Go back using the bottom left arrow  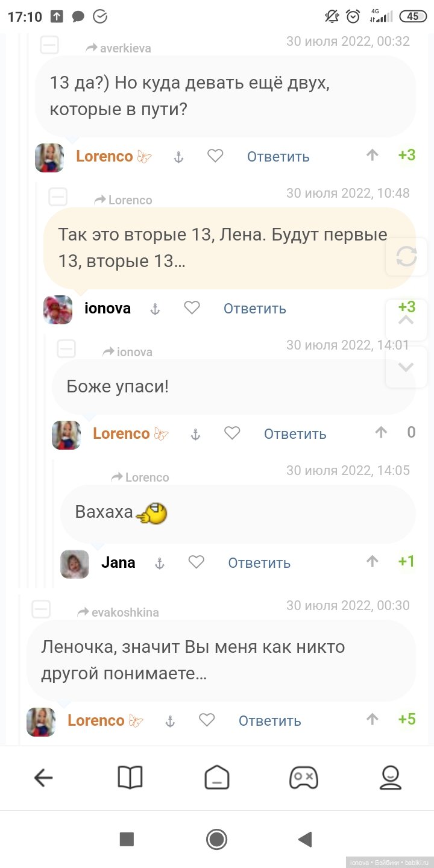click(x=43, y=778)
